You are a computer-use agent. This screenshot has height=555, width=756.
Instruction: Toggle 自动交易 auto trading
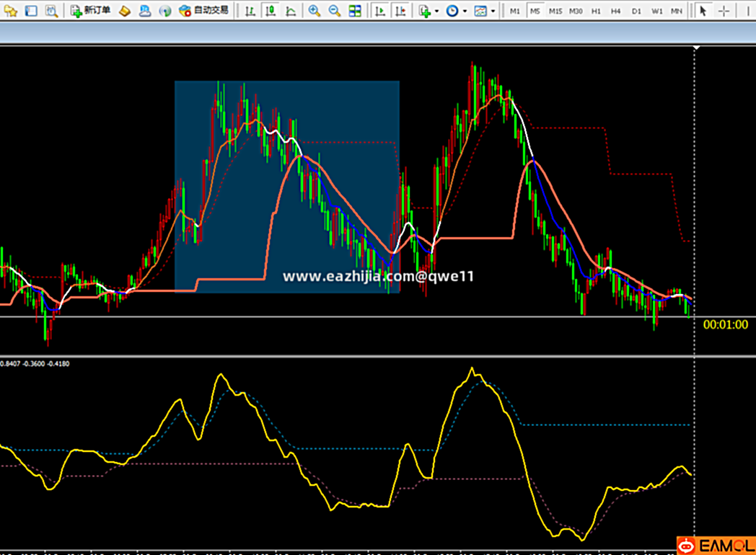(x=204, y=11)
